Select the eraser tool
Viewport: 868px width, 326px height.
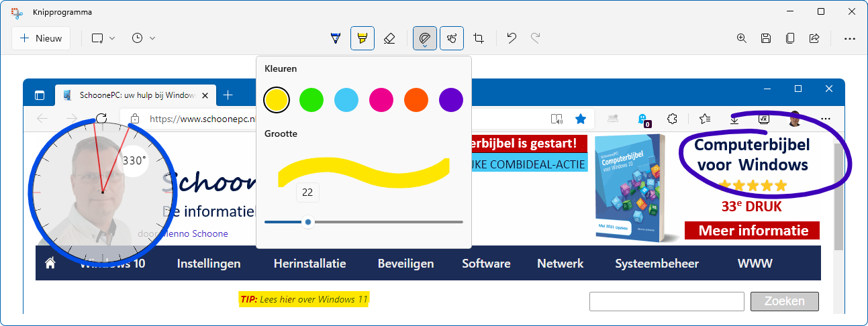point(389,38)
